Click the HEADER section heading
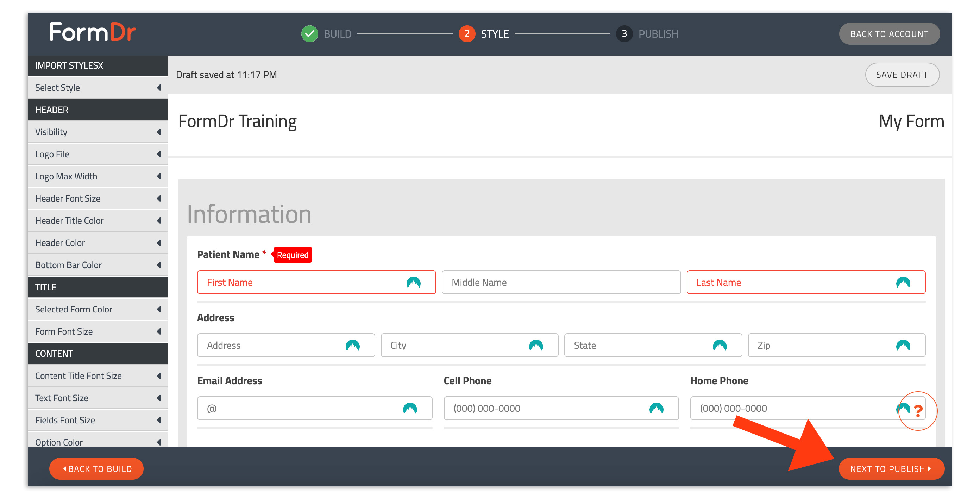The width and height of the screenshot is (980, 499). [98, 110]
